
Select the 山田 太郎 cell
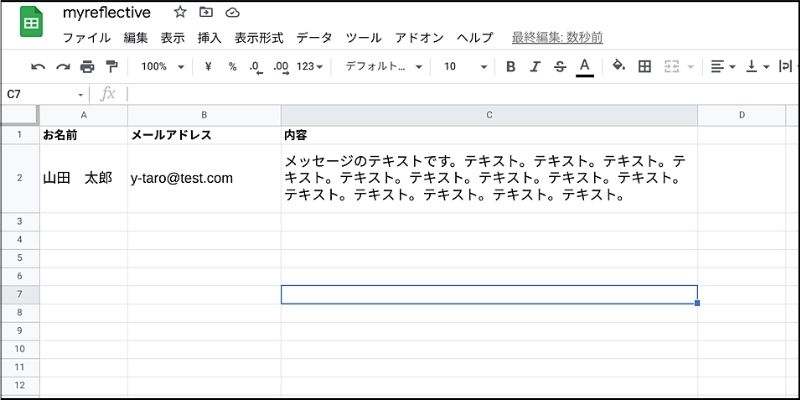coord(84,179)
